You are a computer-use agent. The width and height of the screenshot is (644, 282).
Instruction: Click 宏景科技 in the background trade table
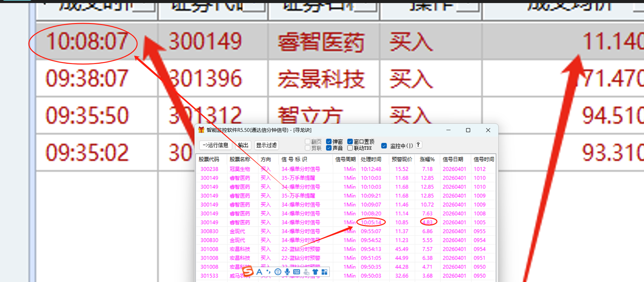pyautogui.click(x=321, y=79)
